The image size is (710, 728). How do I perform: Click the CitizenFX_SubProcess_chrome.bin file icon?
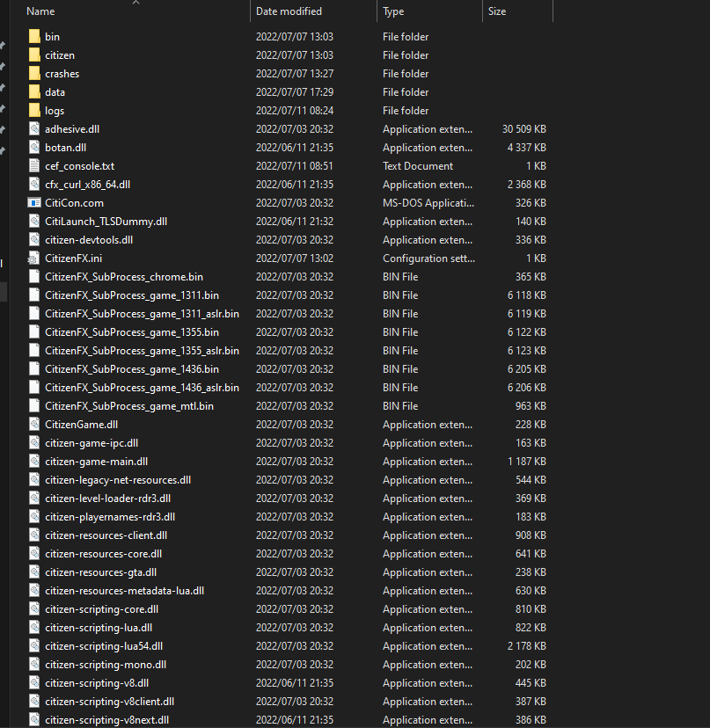point(34,277)
